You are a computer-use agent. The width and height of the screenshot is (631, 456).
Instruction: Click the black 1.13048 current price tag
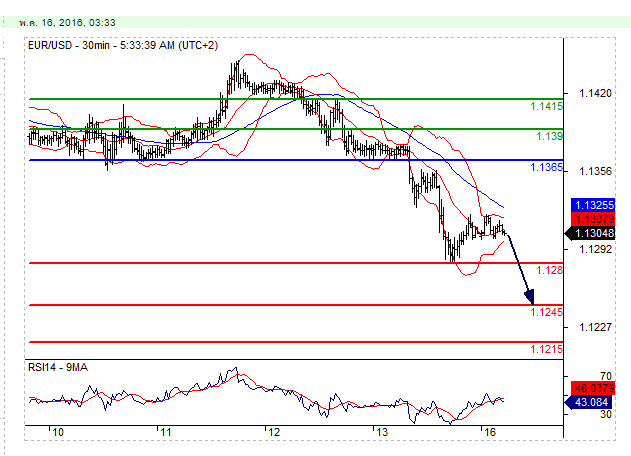pyautogui.click(x=591, y=233)
